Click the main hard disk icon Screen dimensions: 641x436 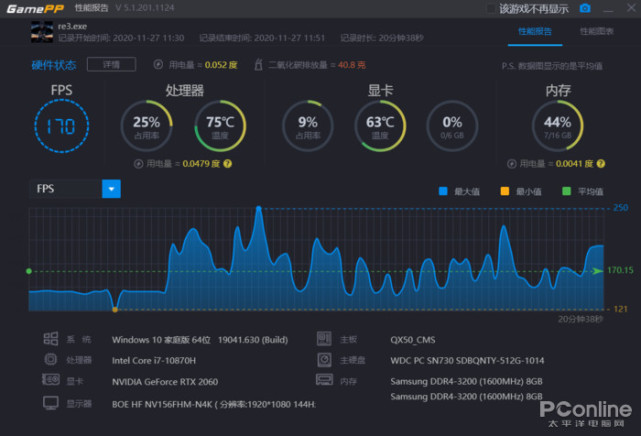324,360
